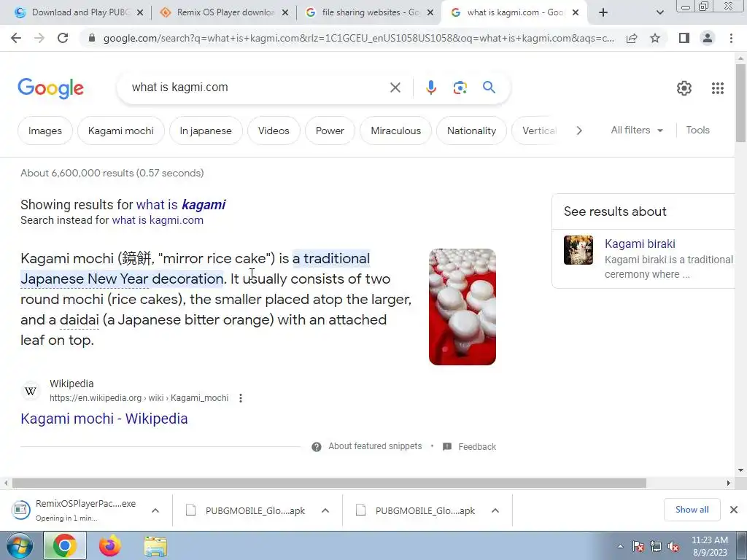Click the daidai underlined term
This screenshot has height=560, width=747.
click(x=79, y=319)
